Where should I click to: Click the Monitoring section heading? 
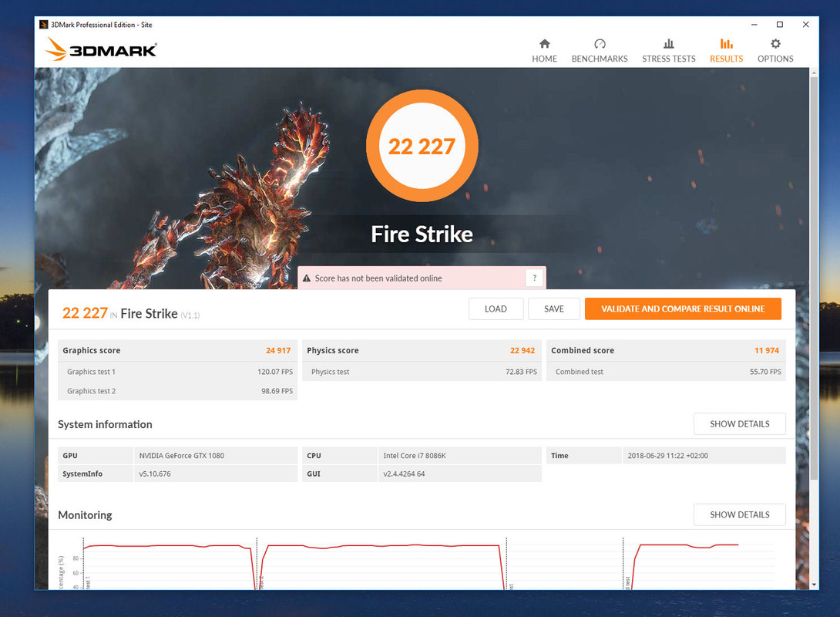point(85,515)
